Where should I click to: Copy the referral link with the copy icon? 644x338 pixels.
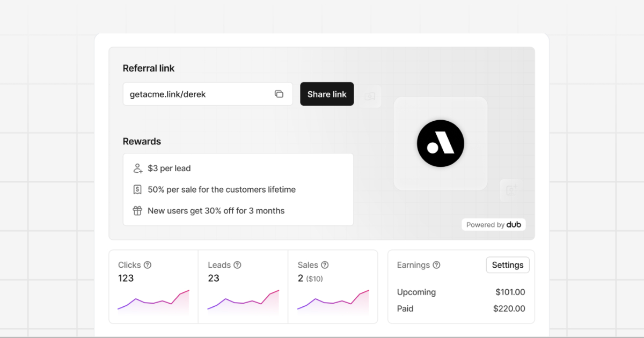pyautogui.click(x=279, y=94)
